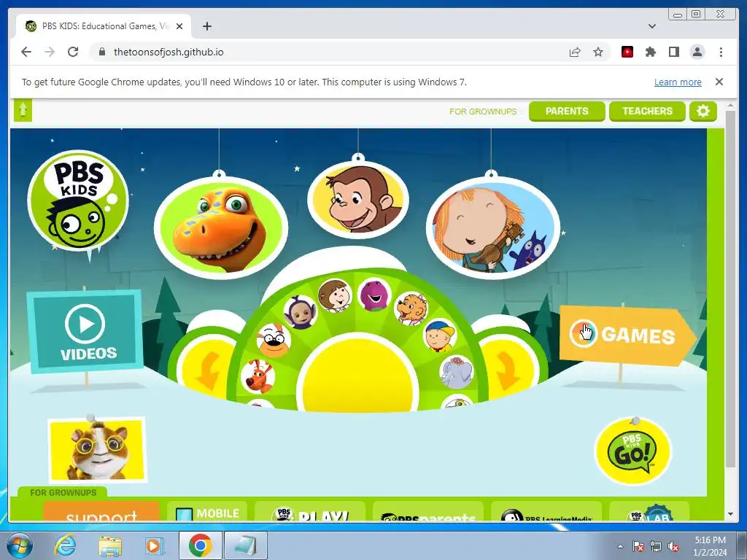Show hidden system tray icons
This screenshot has height=560, width=747.
point(620,546)
